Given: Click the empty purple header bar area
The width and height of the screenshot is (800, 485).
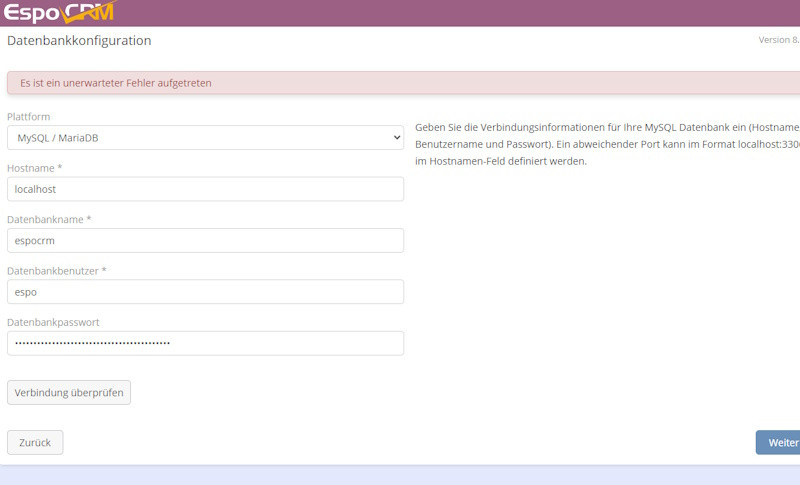Looking at the screenshot, I should [450, 12].
